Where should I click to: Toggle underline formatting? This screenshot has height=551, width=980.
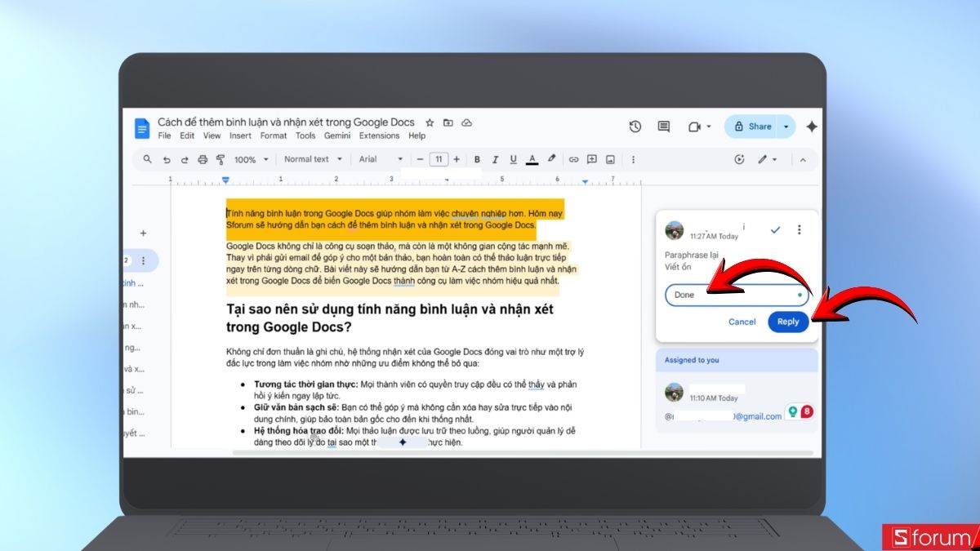pyautogui.click(x=514, y=159)
